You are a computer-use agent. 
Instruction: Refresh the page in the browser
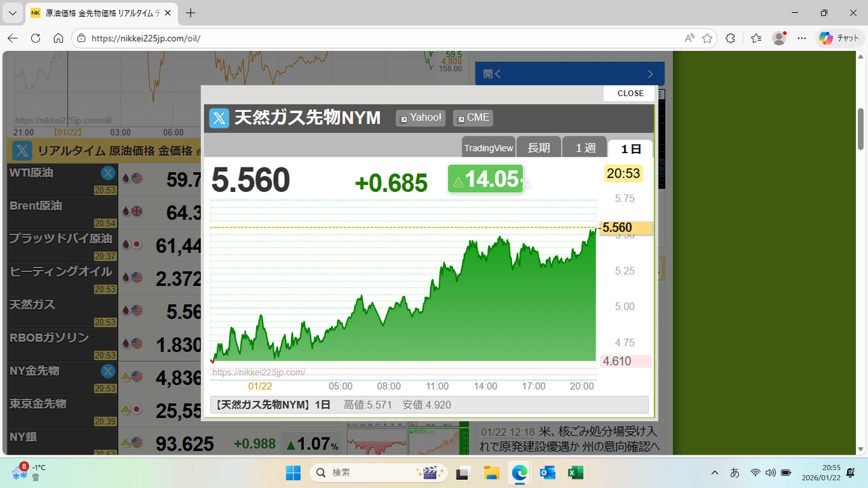point(36,39)
